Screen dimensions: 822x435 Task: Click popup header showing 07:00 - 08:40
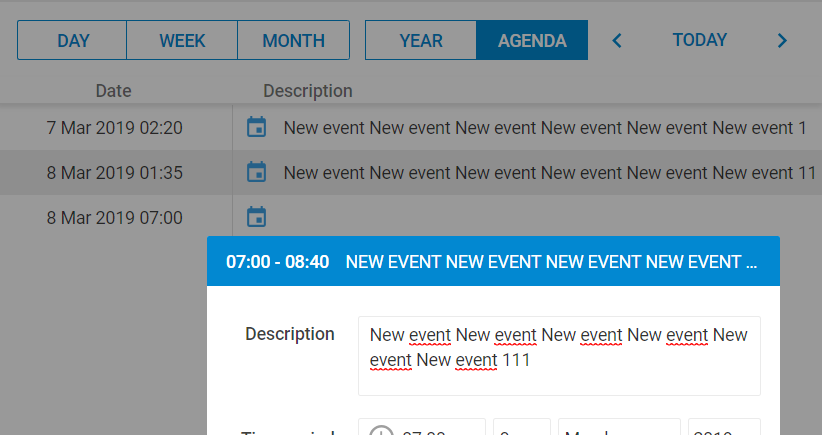tap(493, 261)
